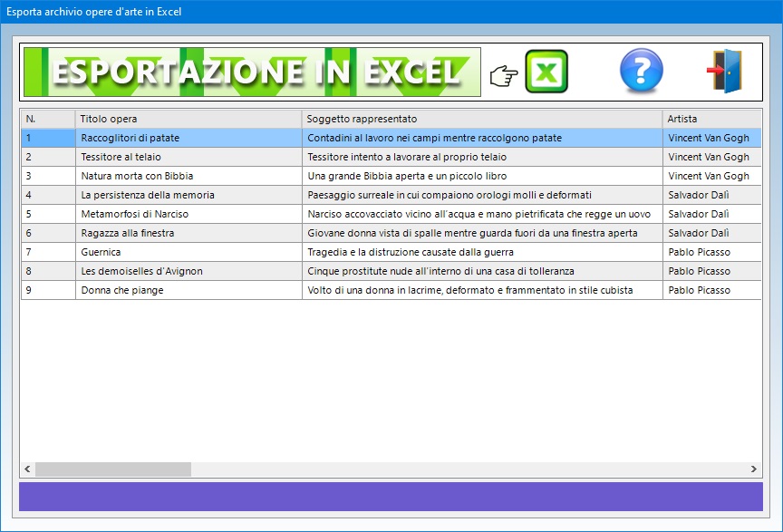This screenshot has height=532, width=783.
Task: Open help with the blue question mark icon
Action: click(x=641, y=72)
